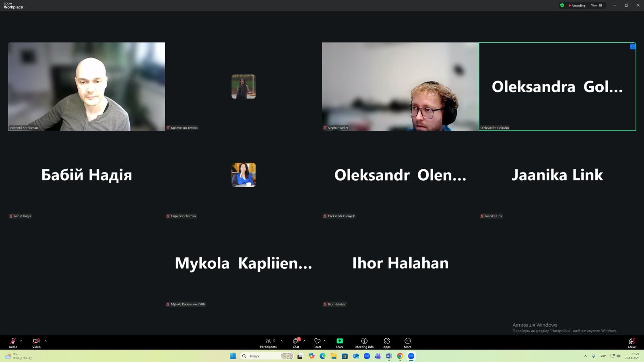Image resolution: width=644 pixels, height=362 pixels.
Task: Unmute microphone with the Audio button
Action: (x=13, y=342)
